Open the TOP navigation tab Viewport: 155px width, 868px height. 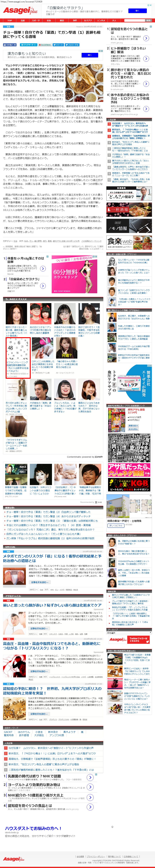pos(9,21)
